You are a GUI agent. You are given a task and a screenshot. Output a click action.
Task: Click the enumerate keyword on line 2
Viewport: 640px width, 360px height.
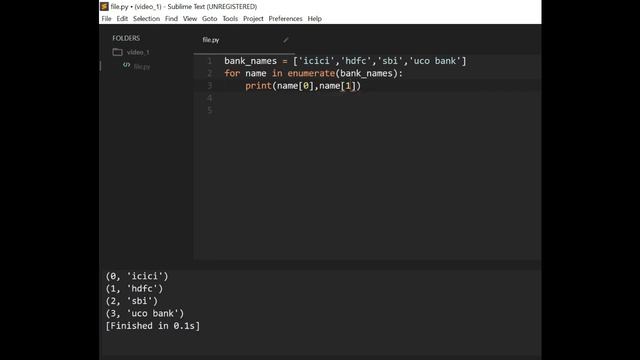click(x=311, y=73)
